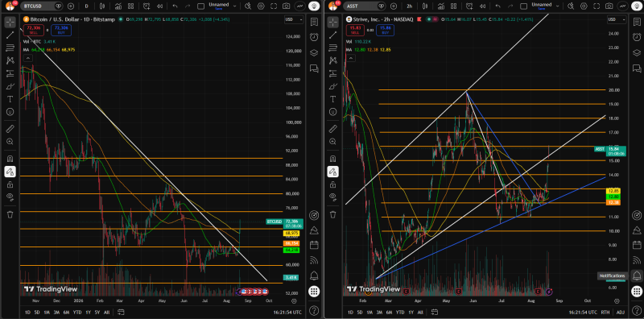
Task: Switch ASST chart to the YTD range
Action: coord(398,313)
